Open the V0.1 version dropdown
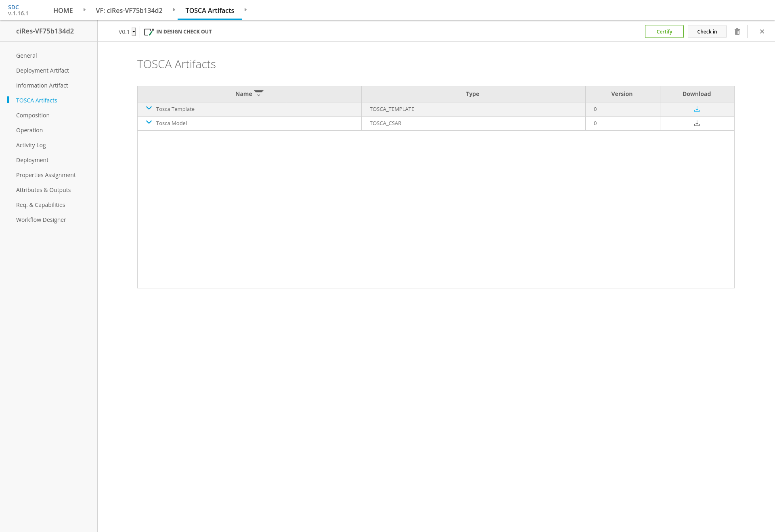Viewport: 775px width, 532px height. [134, 32]
